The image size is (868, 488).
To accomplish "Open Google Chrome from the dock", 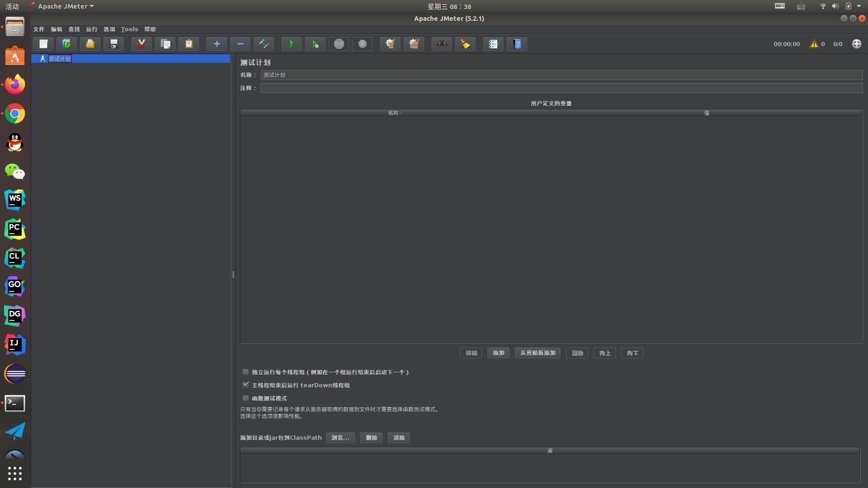I will (15, 114).
